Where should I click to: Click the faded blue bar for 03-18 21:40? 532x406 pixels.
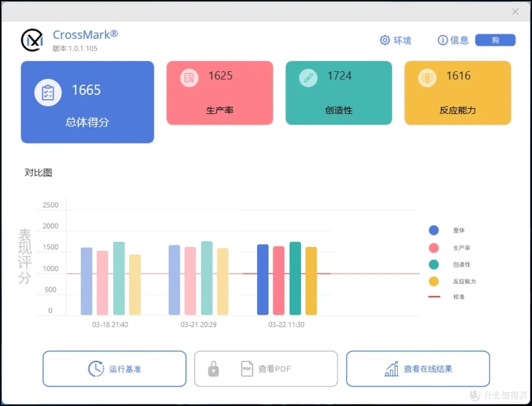[87, 281]
